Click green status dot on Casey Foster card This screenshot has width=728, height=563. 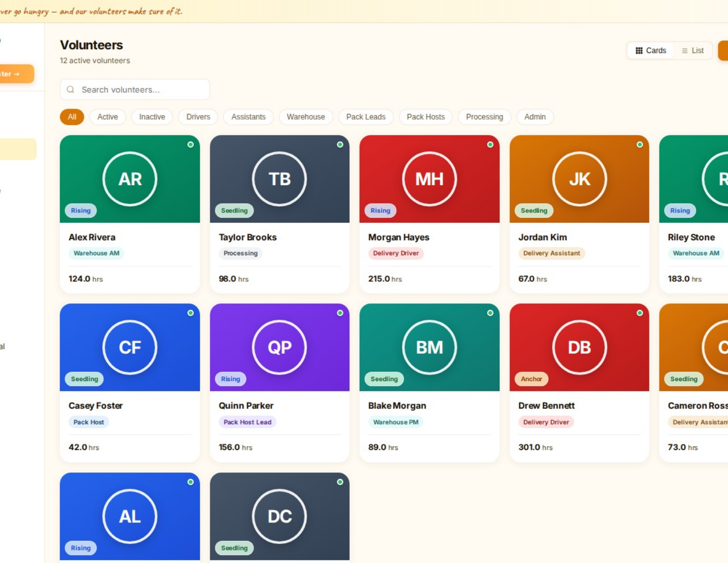click(191, 313)
